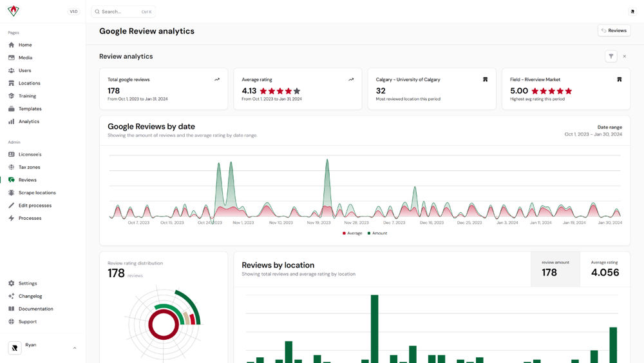Viewport: 644px width, 363px height.
Task: Click the app logo in sidebar
Action: tap(14, 11)
